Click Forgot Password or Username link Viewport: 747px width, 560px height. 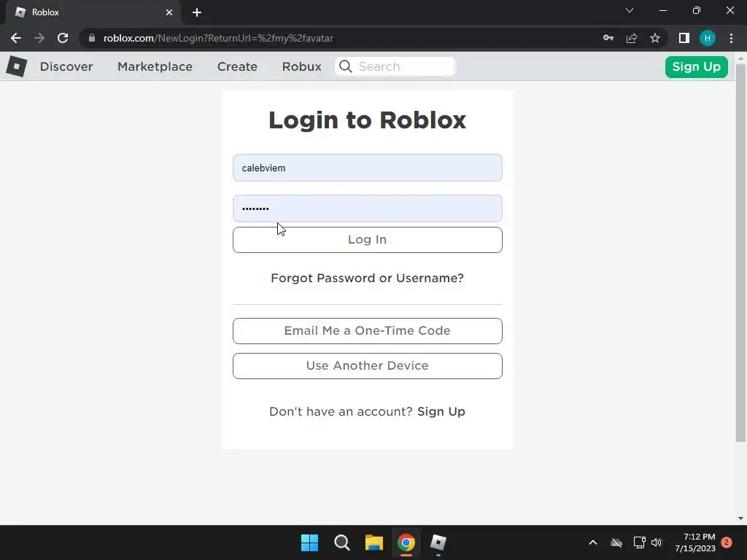368,278
